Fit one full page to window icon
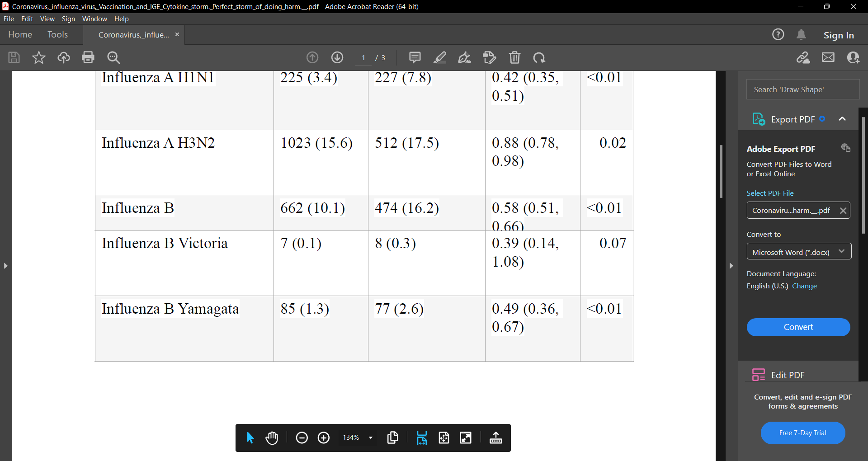868x461 pixels. 444,437
